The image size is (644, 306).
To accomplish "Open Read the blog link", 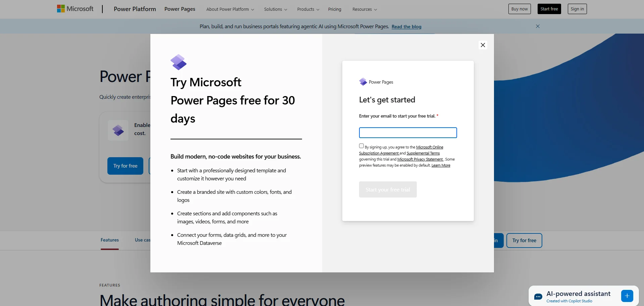I will 406,27.
